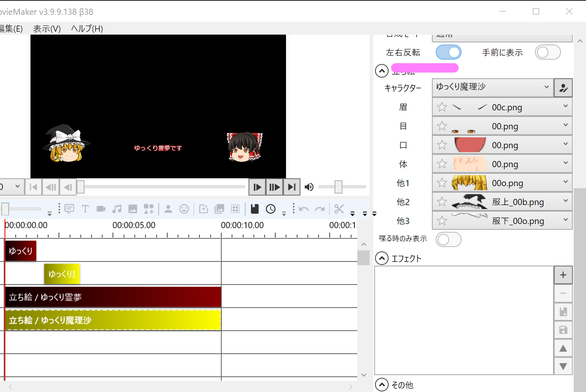Add a video item with the camera icon
586x392 pixels.
click(101, 209)
